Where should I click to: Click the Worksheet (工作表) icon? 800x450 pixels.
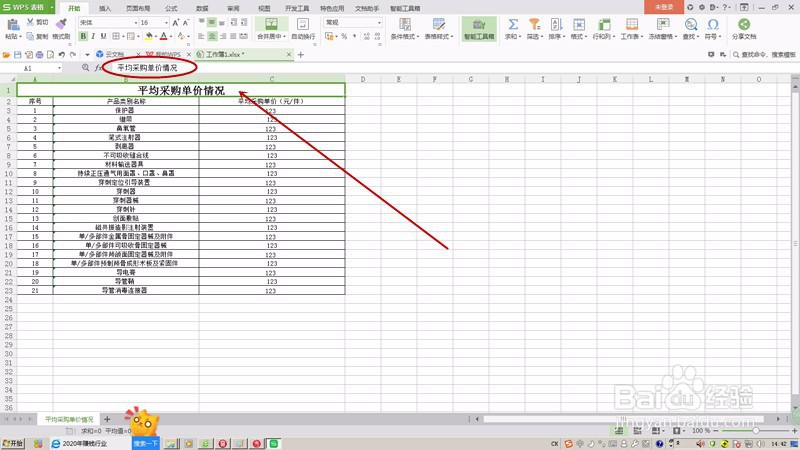(632, 24)
